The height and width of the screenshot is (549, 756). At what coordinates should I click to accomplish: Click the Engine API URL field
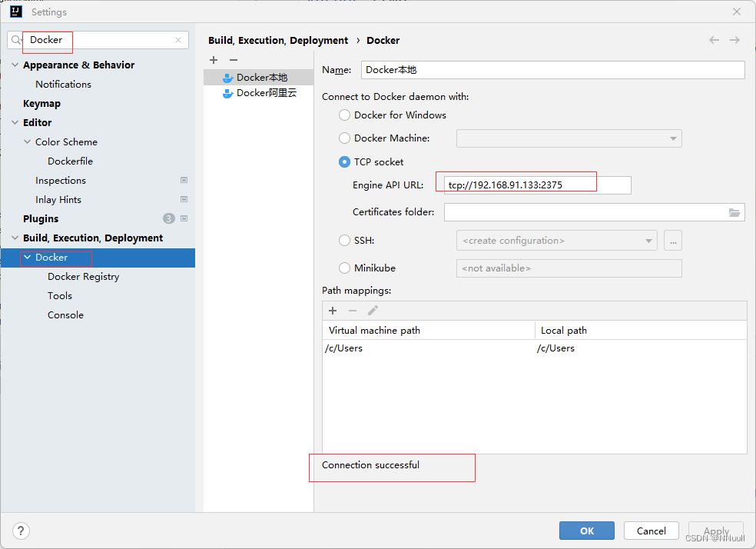click(x=538, y=185)
